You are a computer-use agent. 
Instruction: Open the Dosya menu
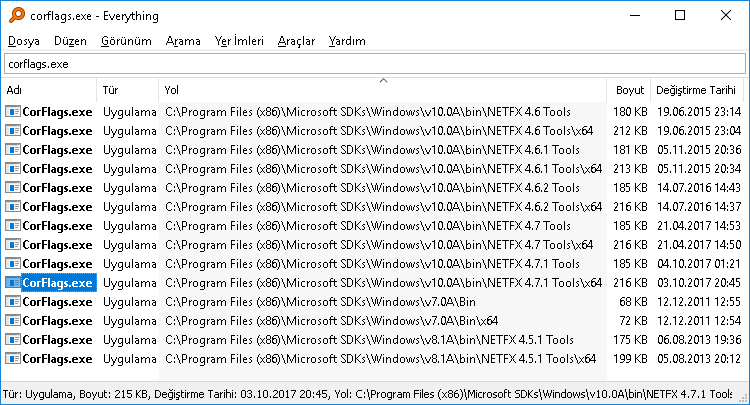pos(24,41)
